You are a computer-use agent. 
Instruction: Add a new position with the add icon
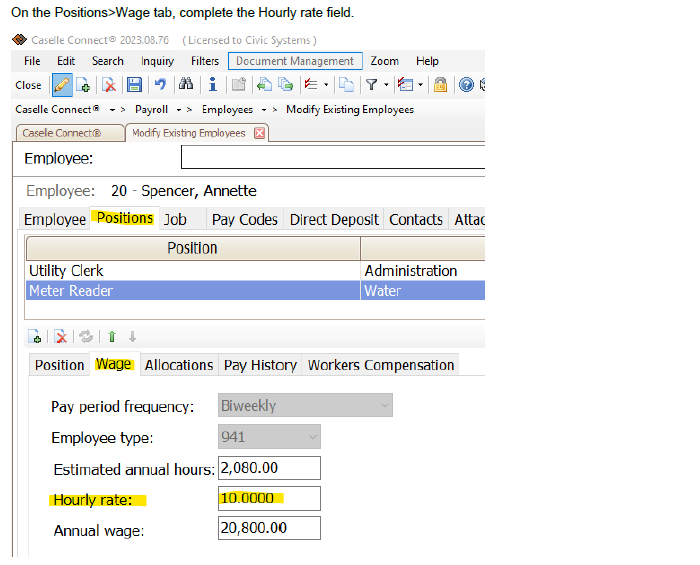[35, 337]
